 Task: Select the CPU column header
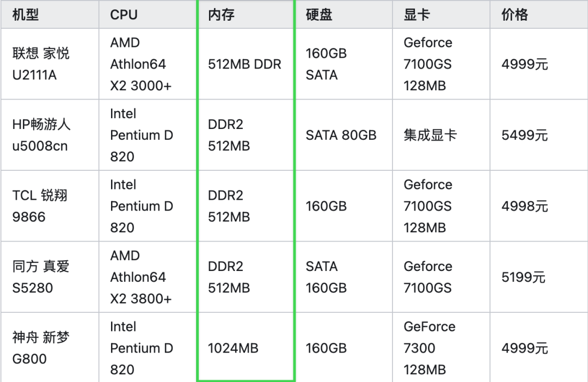124,15
